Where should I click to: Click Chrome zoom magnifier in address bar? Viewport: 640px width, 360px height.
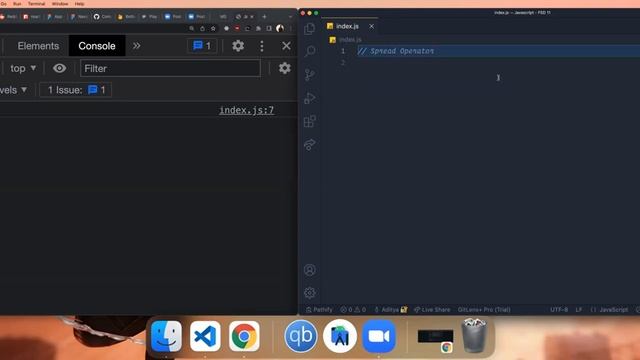(x=191, y=28)
